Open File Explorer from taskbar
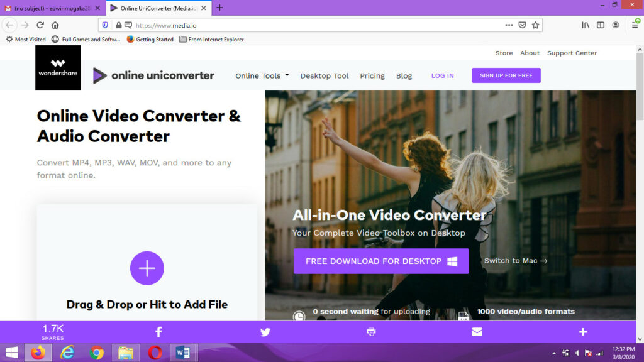This screenshot has height=362, width=644. click(126, 353)
